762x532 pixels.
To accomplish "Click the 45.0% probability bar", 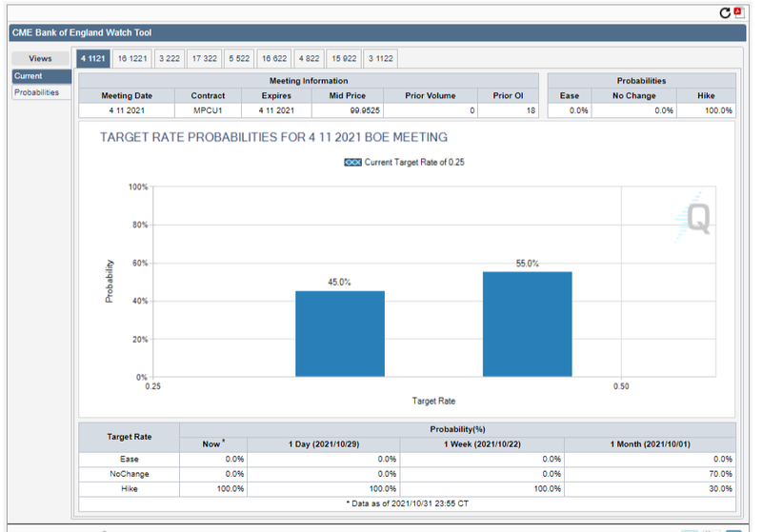I will pos(340,334).
